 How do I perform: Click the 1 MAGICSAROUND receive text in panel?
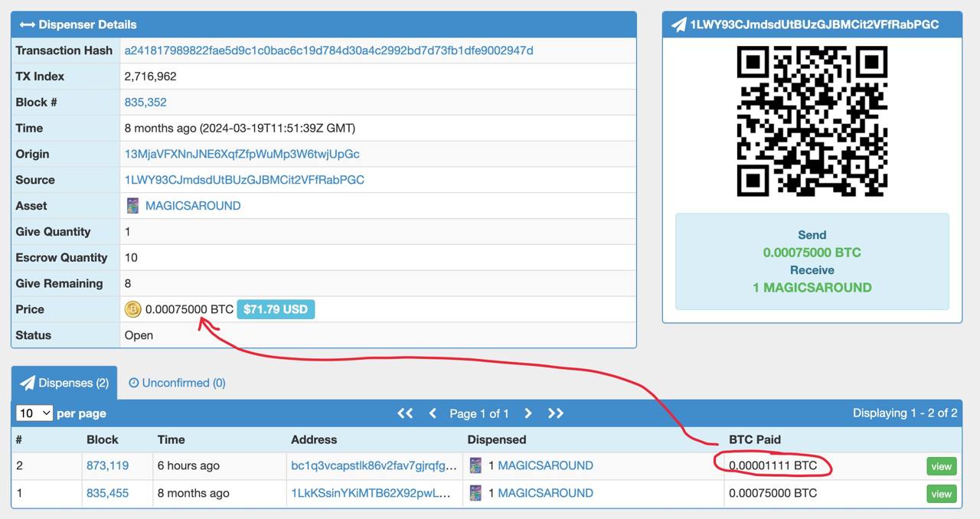click(x=812, y=287)
